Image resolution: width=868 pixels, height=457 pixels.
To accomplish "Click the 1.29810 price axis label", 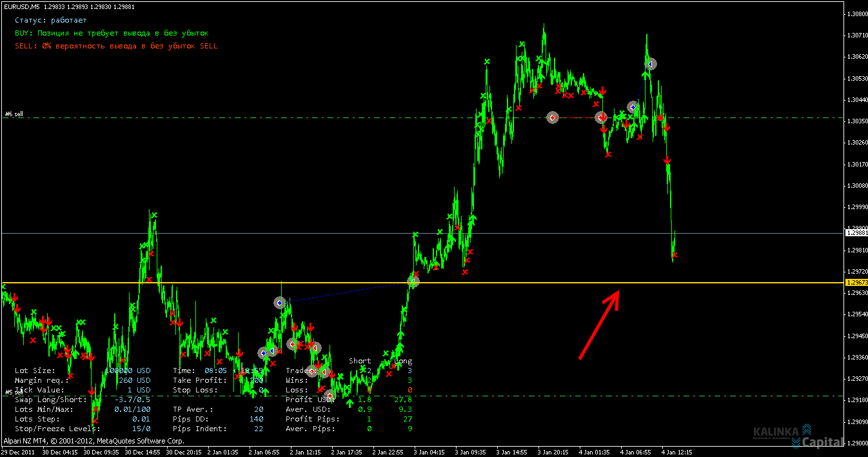I will tap(856, 250).
